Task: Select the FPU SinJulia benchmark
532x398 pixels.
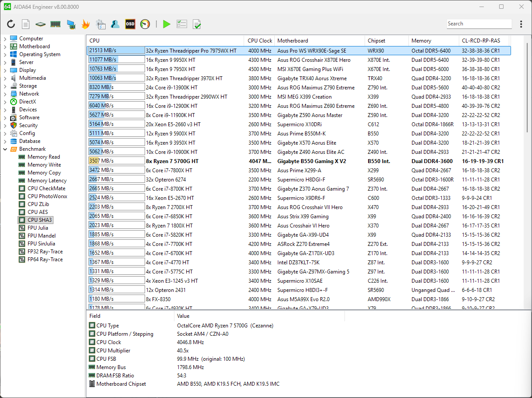Action: [41, 244]
